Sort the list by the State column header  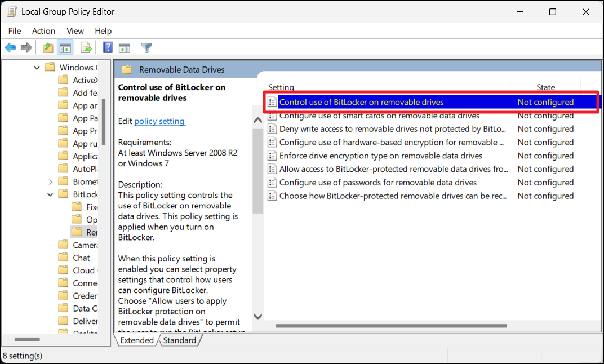tap(545, 87)
